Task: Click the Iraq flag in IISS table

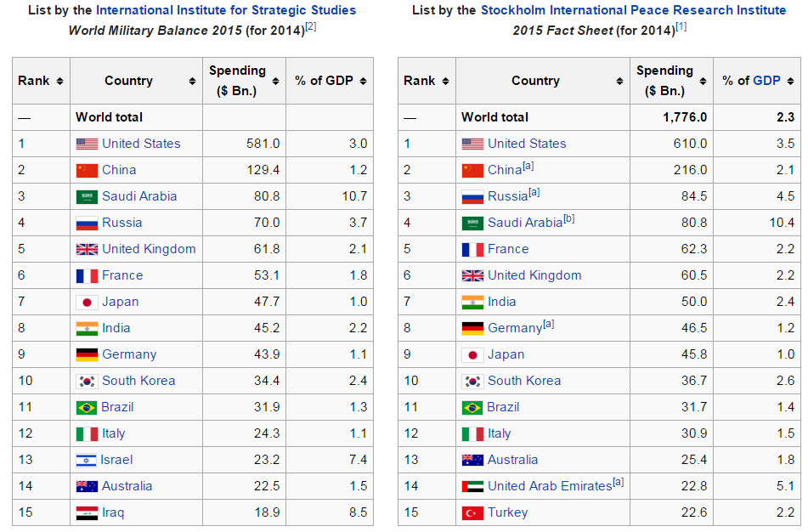Action: [87, 513]
